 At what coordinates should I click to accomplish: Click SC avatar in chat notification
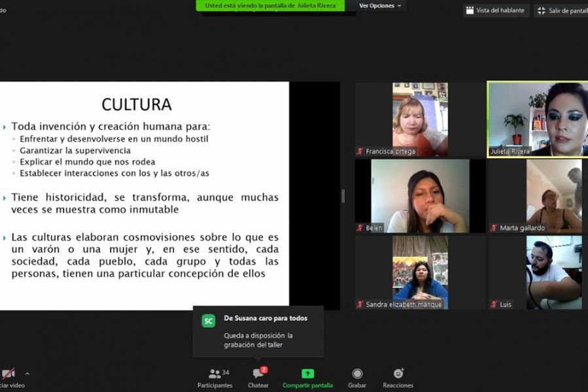pyautogui.click(x=209, y=321)
